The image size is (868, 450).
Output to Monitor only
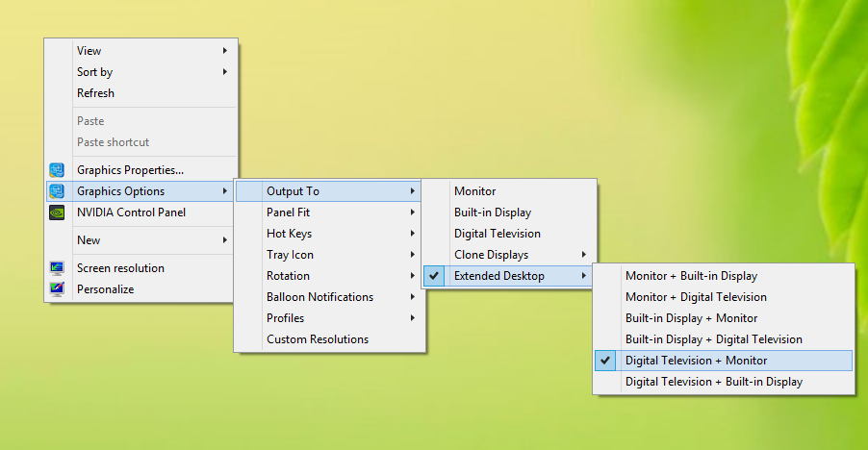509,191
